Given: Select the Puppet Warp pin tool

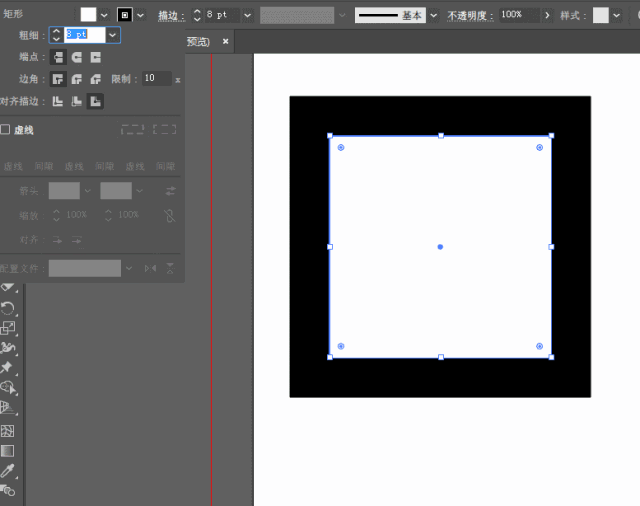Looking at the screenshot, I should 7,367.
